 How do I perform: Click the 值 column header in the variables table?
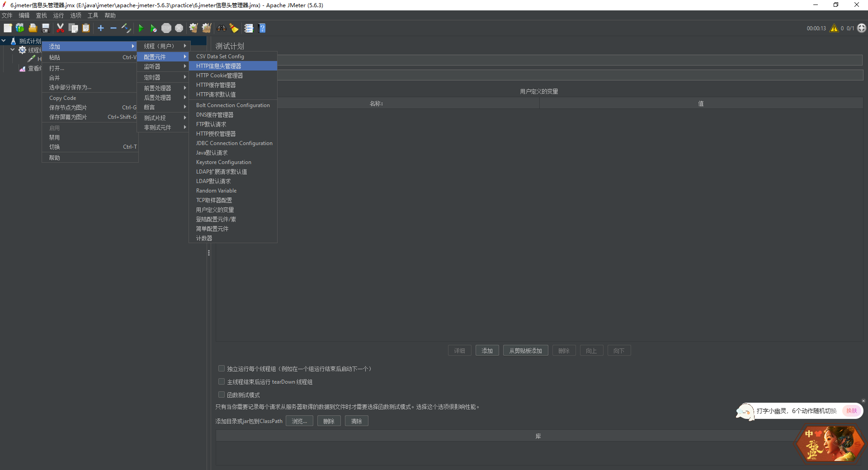[701, 103]
